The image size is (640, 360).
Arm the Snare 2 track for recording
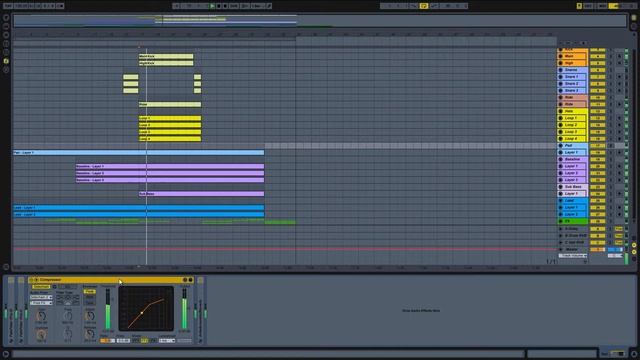tap(620, 84)
